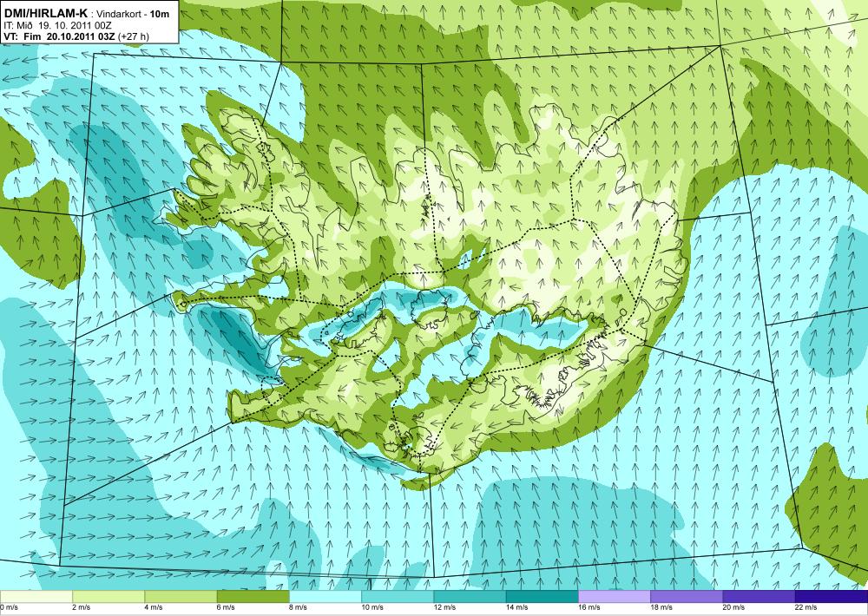Click the '18 m/s' legend label
Screen dimensions: 868x616
(661, 607)
